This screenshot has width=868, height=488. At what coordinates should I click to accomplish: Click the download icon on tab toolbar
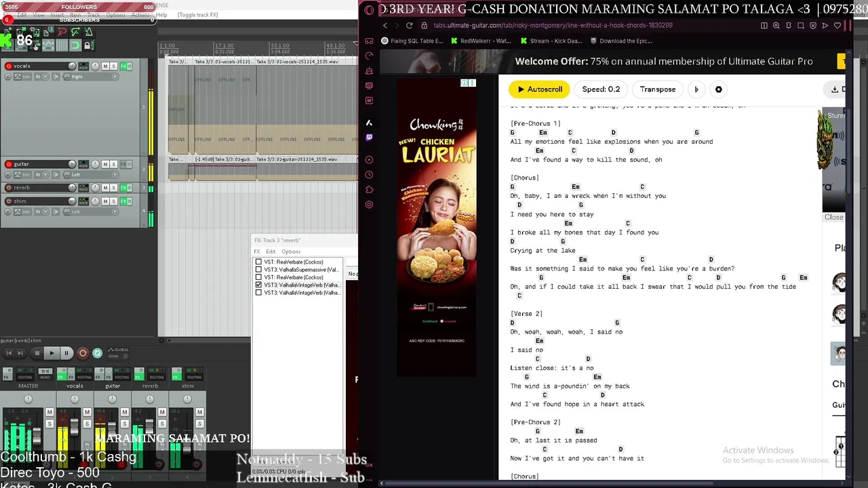point(835,89)
